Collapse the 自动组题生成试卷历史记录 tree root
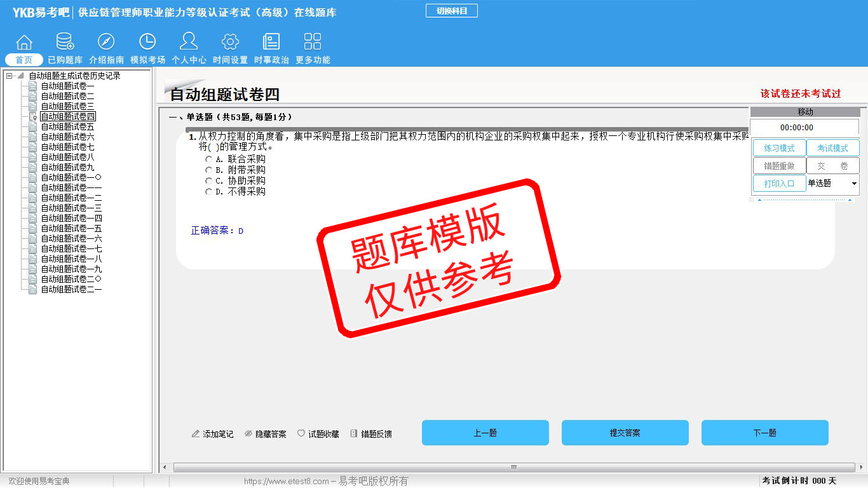This screenshot has height=488, width=868. 9,76
